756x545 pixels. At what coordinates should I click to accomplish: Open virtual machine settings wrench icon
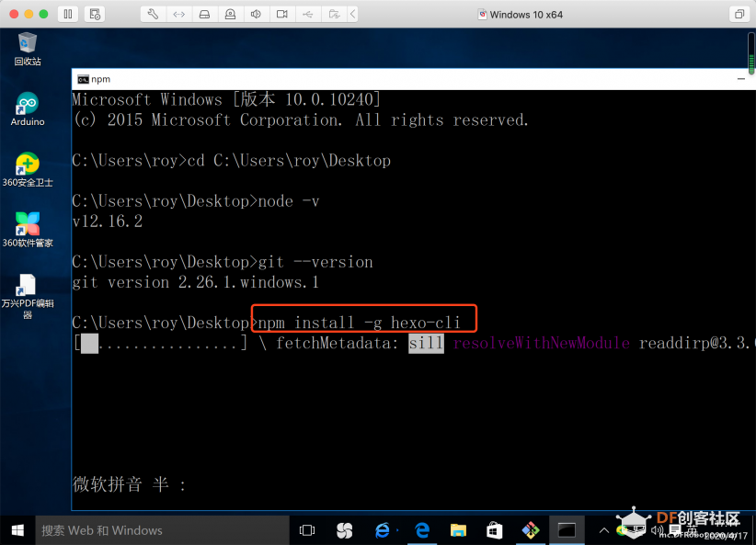tap(153, 14)
